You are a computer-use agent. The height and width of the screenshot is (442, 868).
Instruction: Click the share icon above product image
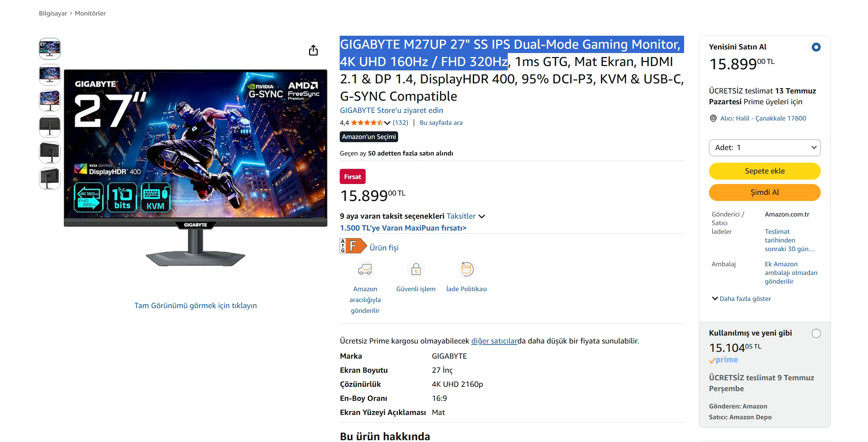313,50
